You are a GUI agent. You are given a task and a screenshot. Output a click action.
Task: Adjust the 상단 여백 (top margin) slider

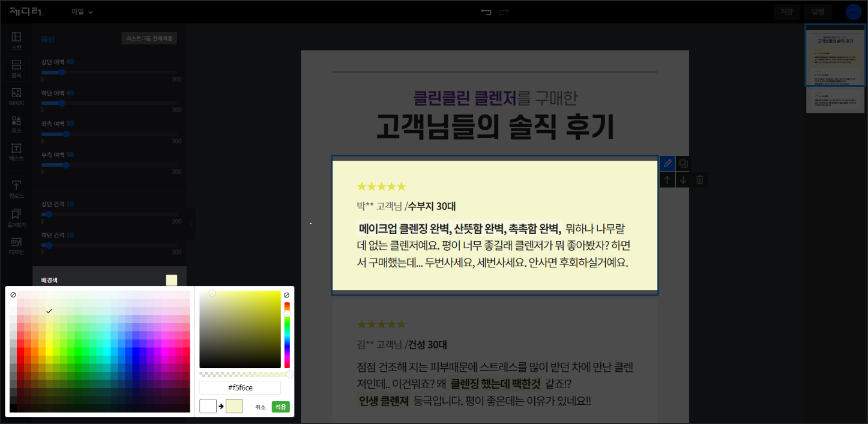(109, 73)
